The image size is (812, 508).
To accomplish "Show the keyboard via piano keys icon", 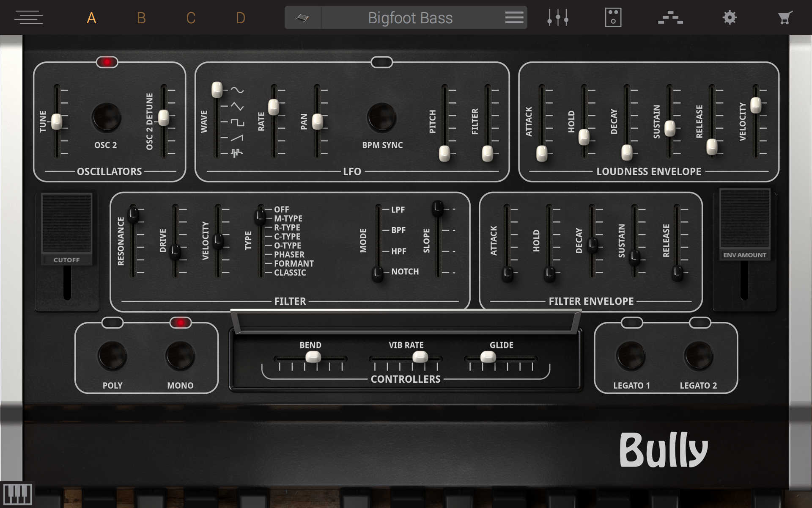I will (17, 494).
